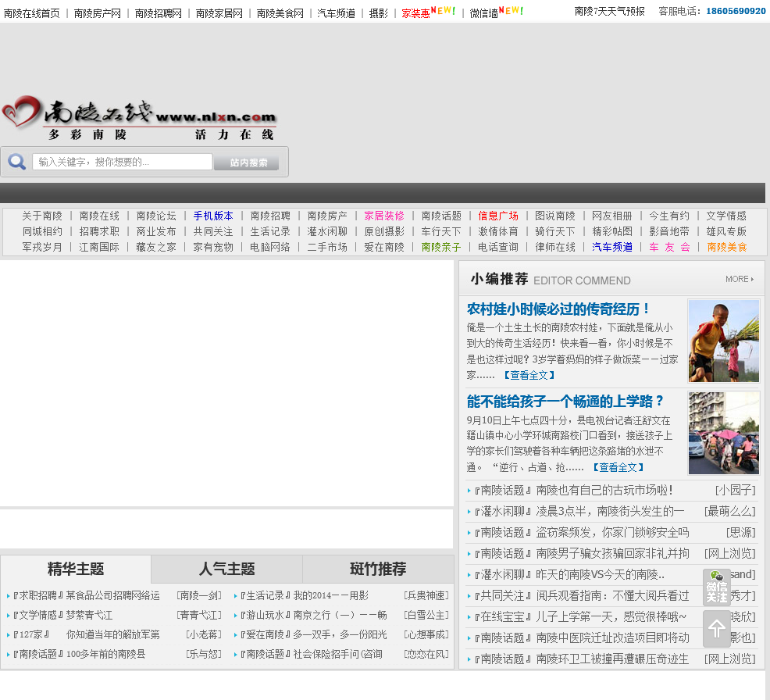Click the back-to-top arrow icon
The image size is (770, 700).
click(x=716, y=628)
